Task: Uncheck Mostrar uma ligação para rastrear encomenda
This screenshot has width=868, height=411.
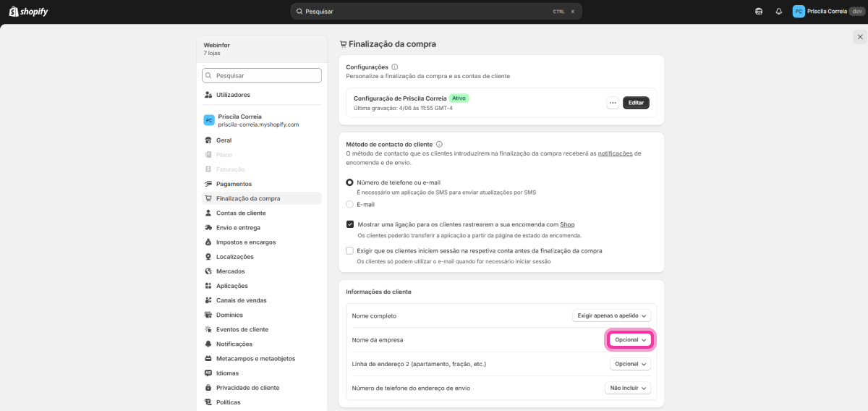Action: (x=350, y=224)
